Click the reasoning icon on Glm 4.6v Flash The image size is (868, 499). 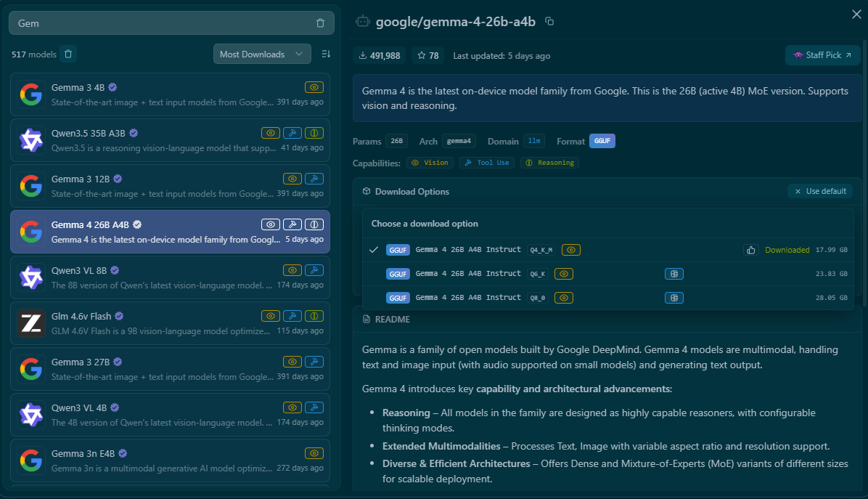(314, 316)
